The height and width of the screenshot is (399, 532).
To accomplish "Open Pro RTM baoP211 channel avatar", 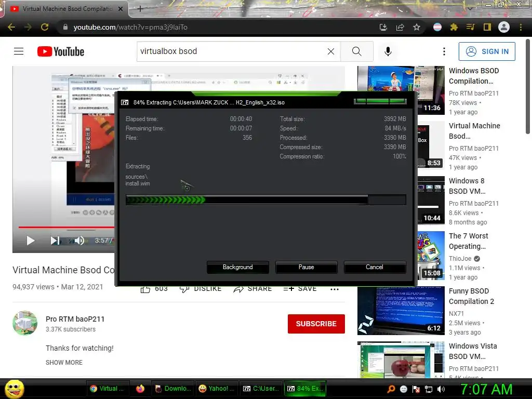I will pyautogui.click(x=25, y=323).
